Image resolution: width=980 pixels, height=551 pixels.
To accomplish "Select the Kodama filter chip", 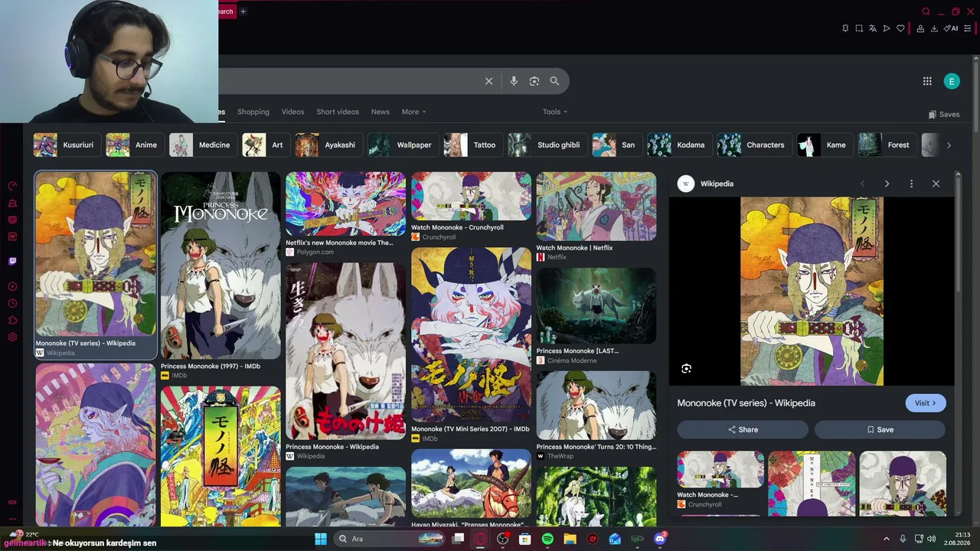I will (x=678, y=145).
